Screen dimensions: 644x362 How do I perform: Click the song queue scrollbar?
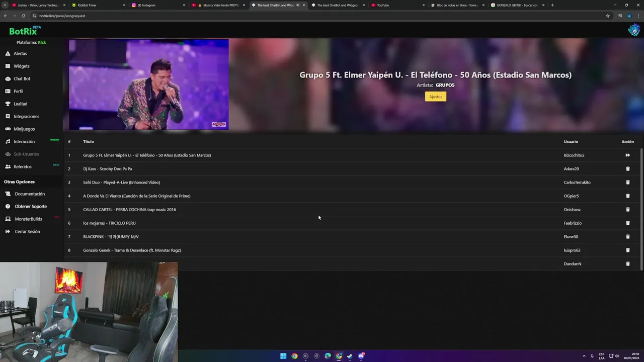[641, 209]
